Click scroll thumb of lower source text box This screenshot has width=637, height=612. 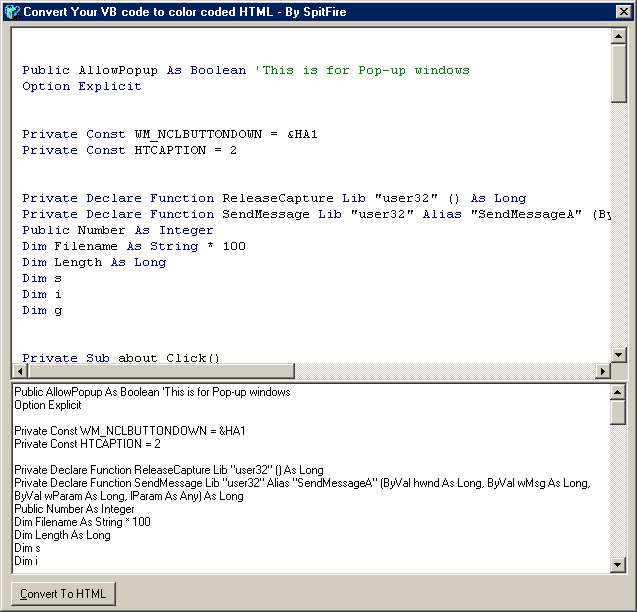click(618, 412)
